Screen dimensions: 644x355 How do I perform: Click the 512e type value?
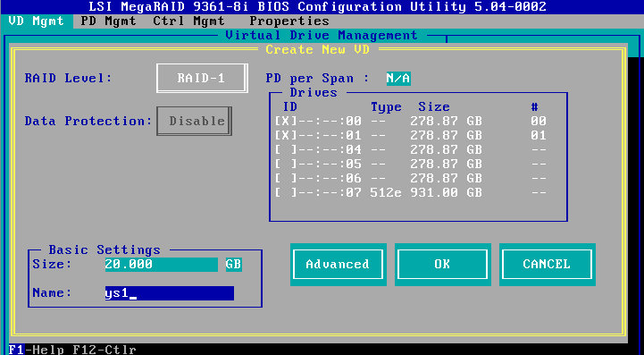pyautogui.click(x=386, y=192)
